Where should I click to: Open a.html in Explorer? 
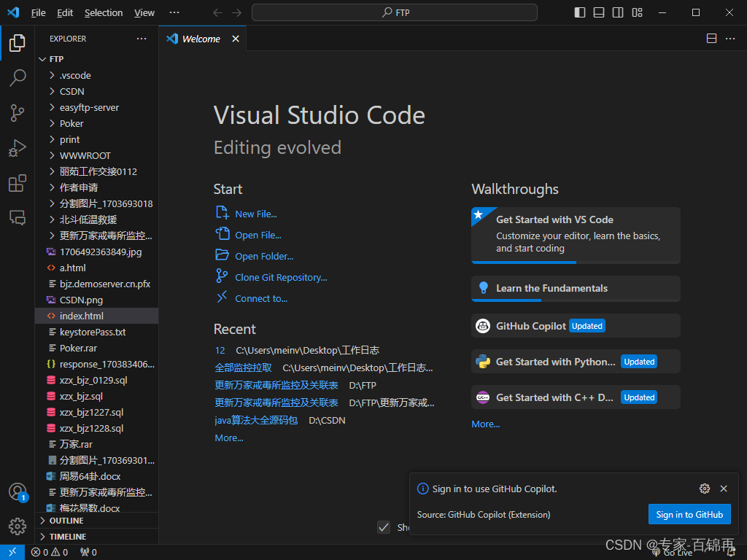pyautogui.click(x=97, y=268)
